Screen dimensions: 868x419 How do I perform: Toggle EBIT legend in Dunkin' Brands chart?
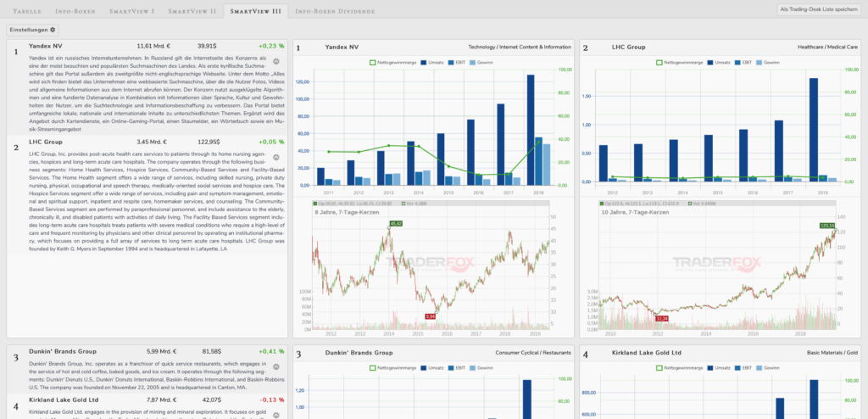point(457,367)
